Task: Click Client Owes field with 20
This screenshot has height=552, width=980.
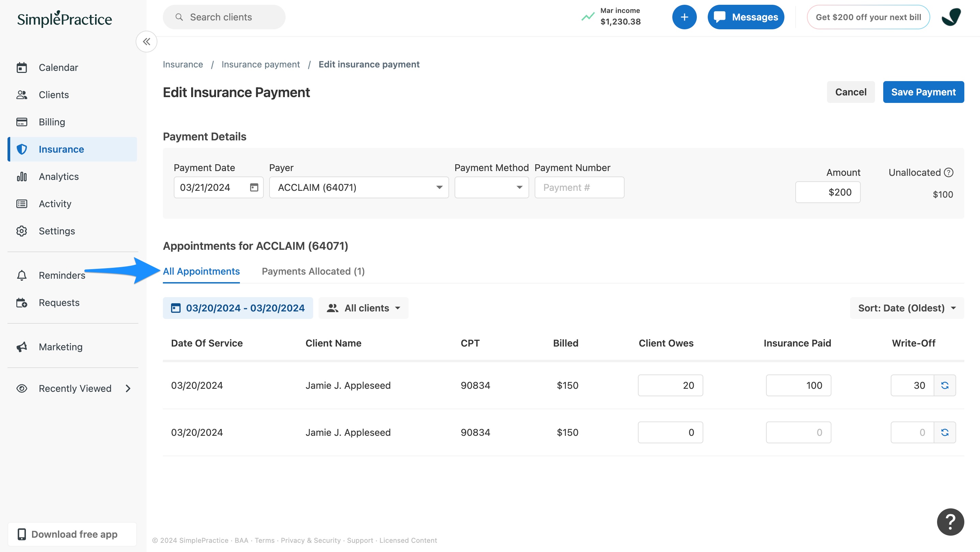Action: pyautogui.click(x=670, y=385)
